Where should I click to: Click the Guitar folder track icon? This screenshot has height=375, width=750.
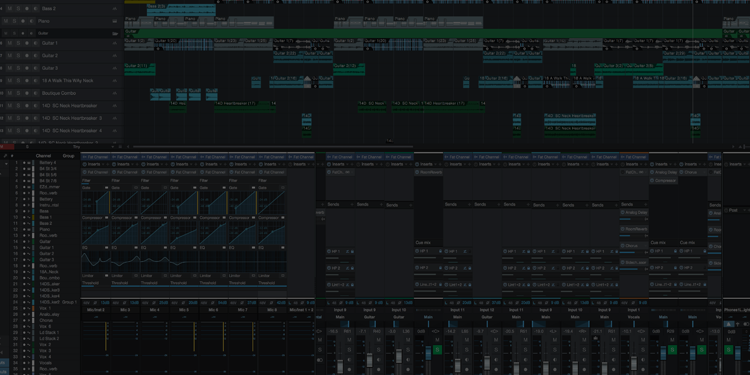[115, 33]
